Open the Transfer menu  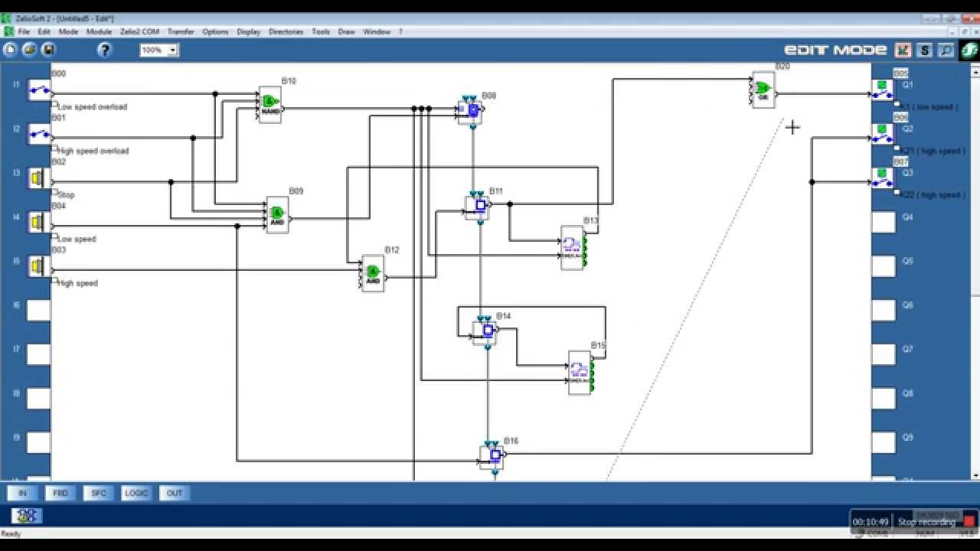pos(181,31)
